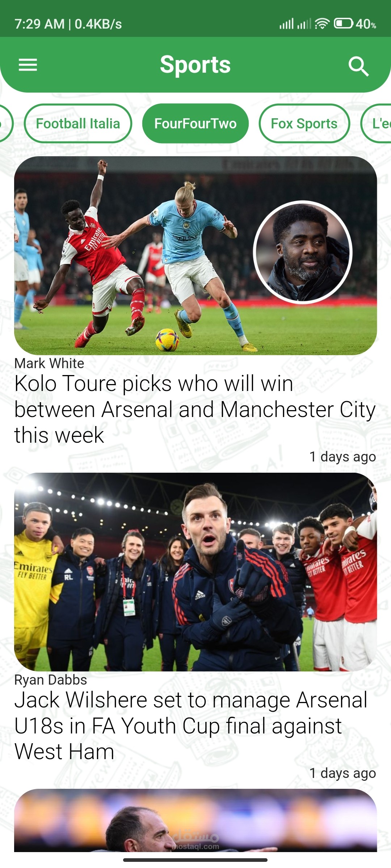Open the hamburger navigation menu
The height and width of the screenshot is (868, 391).
[28, 65]
